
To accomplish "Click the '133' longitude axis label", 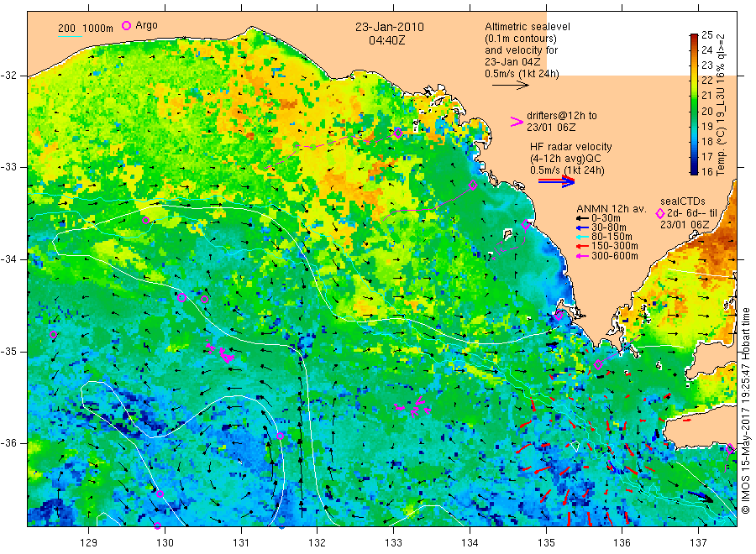I will pyautogui.click(x=393, y=543).
